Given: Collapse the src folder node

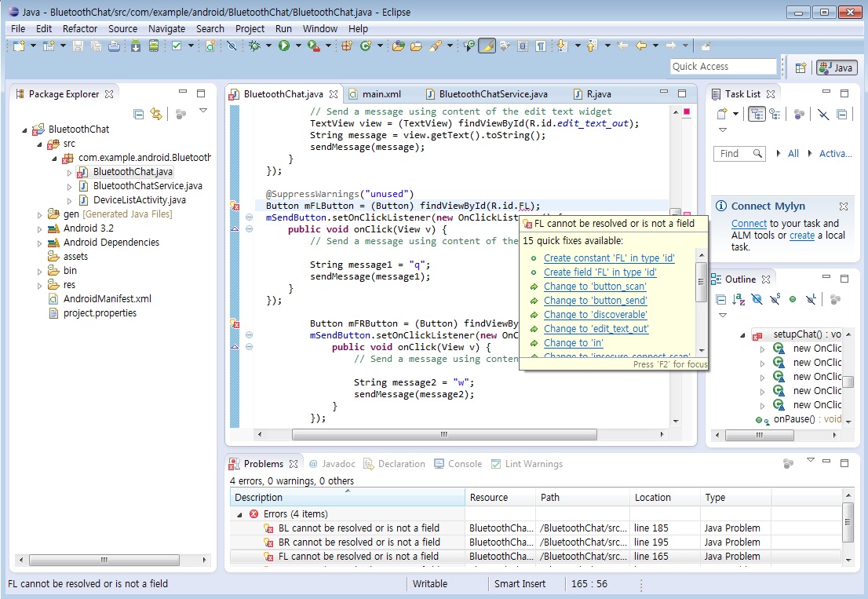Looking at the screenshot, I should coord(39,144).
